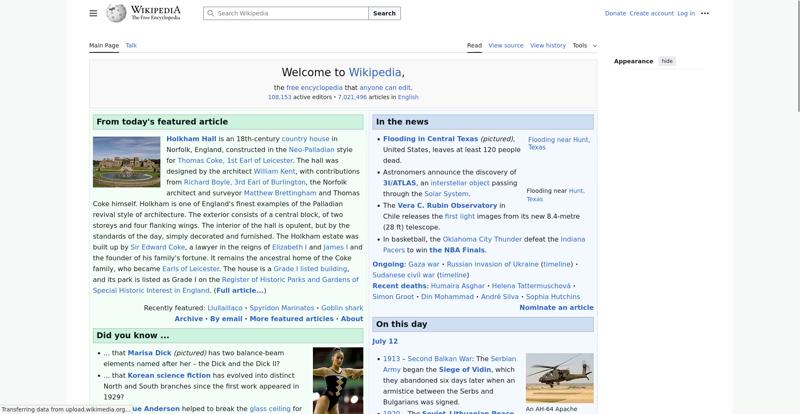This screenshot has width=800, height=414.
Task: Open the Grade I listed building link
Action: click(x=310, y=269)
